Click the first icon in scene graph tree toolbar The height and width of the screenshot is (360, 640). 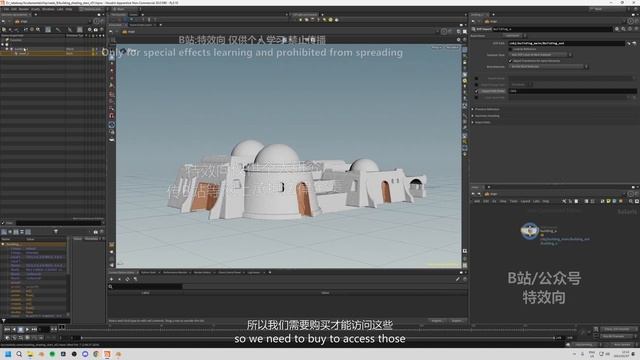(4, 29)
